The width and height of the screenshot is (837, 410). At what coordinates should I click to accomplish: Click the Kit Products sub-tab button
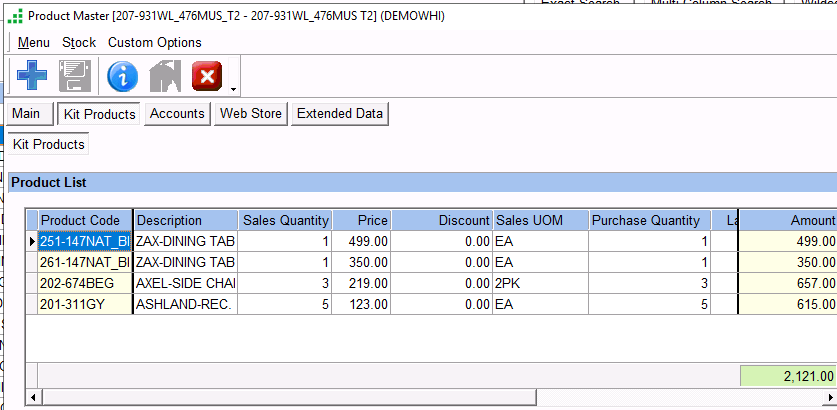[x=48, y=145]
